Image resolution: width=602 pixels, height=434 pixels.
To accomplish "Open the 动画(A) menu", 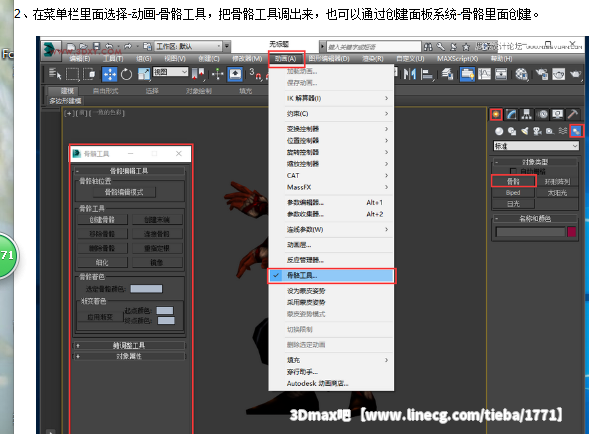I will click(x=286, y=59).
